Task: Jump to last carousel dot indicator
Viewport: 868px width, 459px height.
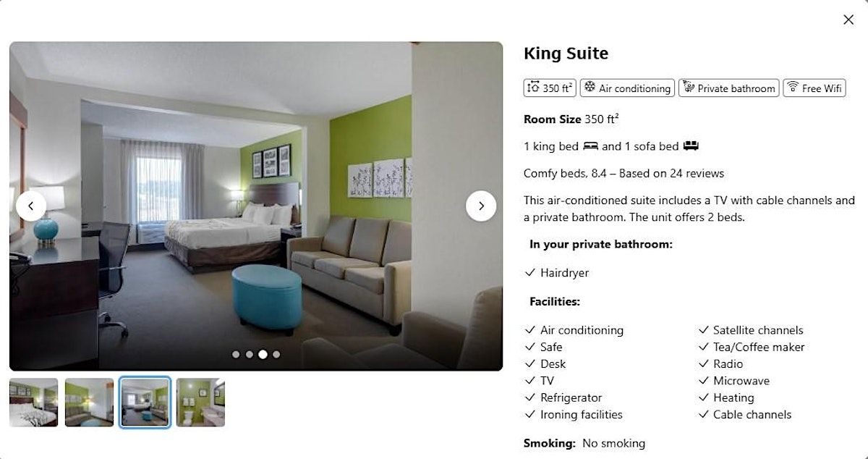Action: click(x=276, y=355)
